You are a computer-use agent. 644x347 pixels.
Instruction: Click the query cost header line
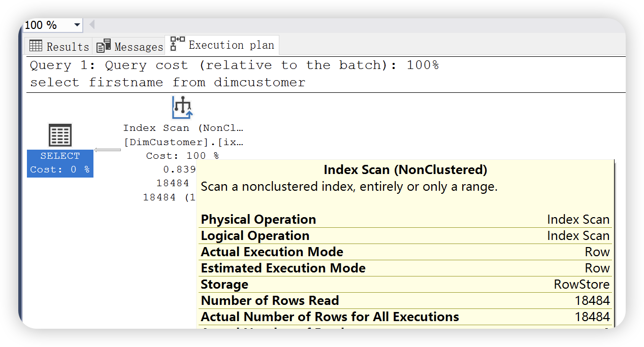[234, 65]
